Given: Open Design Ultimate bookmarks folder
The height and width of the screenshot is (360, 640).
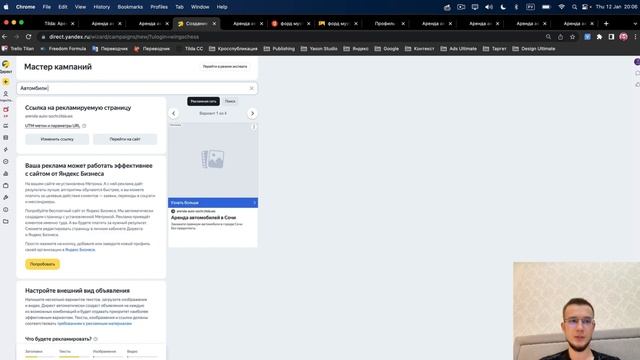Looking at the screenshot, I should click(534, 49).
